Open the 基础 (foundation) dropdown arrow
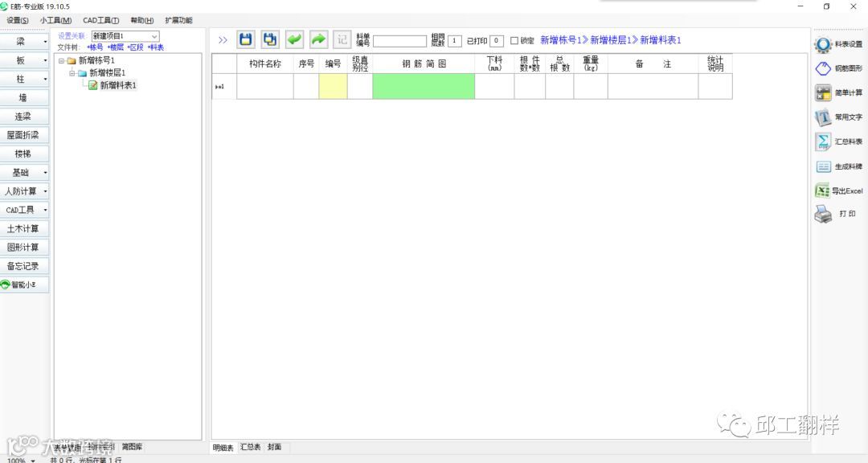868x463 pixels. point(45,173)
